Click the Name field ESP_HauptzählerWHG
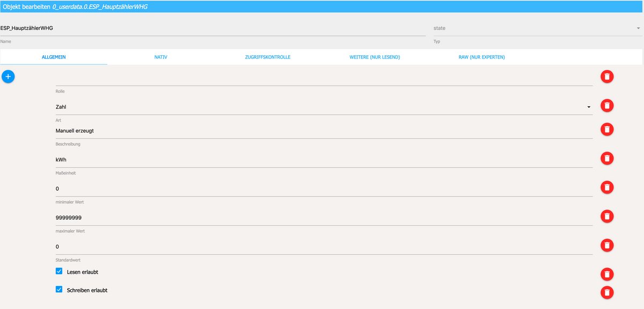Screen dimensions: 644x309 click(x=213, y=28)
